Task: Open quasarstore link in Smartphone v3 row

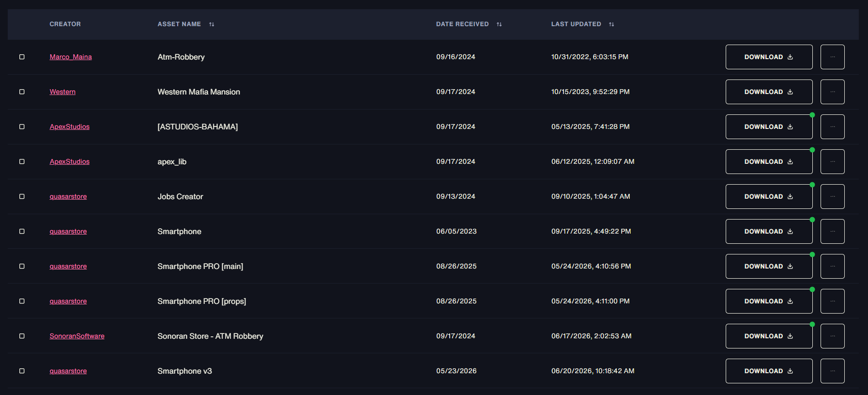Action: click(68, 371)
